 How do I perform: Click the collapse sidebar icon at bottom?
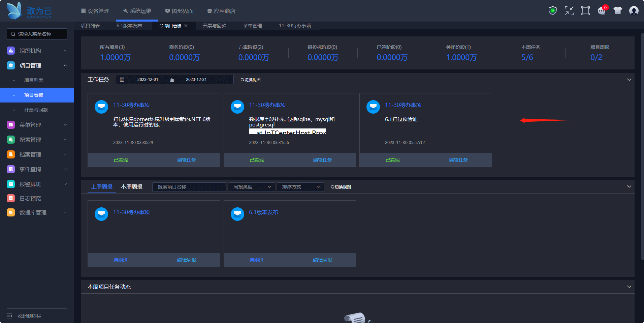click(x=9, y=316)
